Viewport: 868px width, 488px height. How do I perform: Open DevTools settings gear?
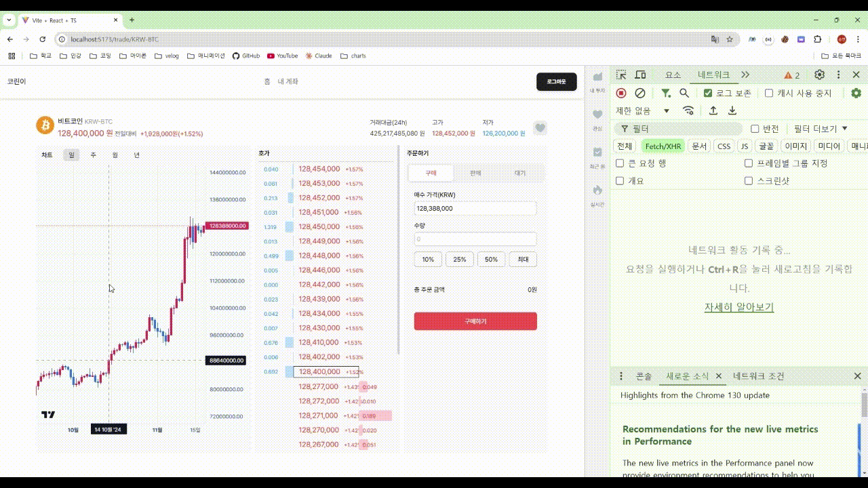(820, 75)
